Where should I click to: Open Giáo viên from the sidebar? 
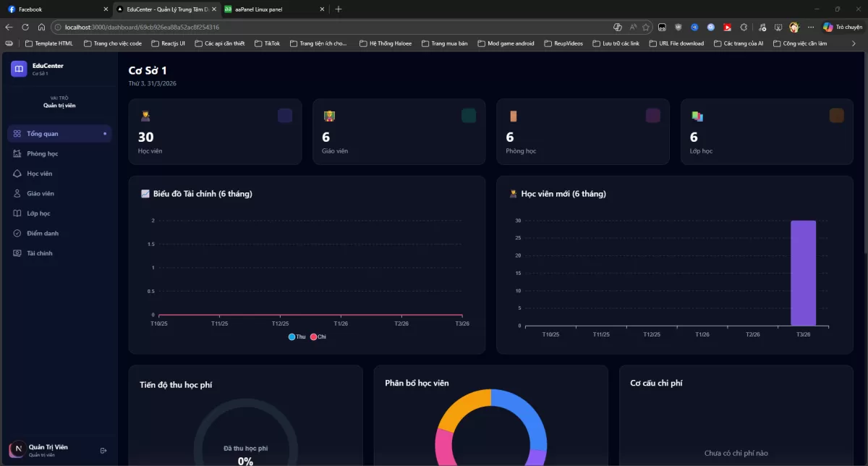pyautogui.click(x=16, y=192)
